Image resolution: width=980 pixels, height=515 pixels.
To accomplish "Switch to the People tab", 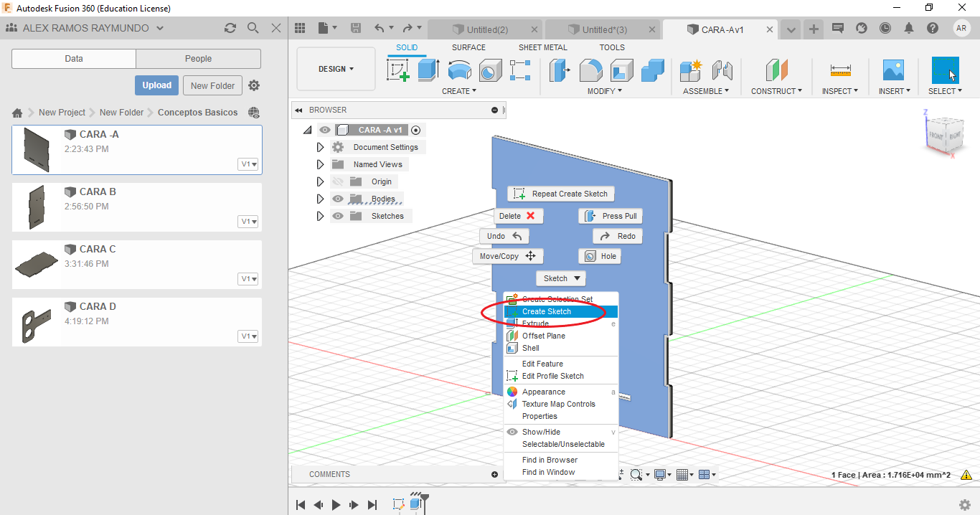I will pos(199,59).
